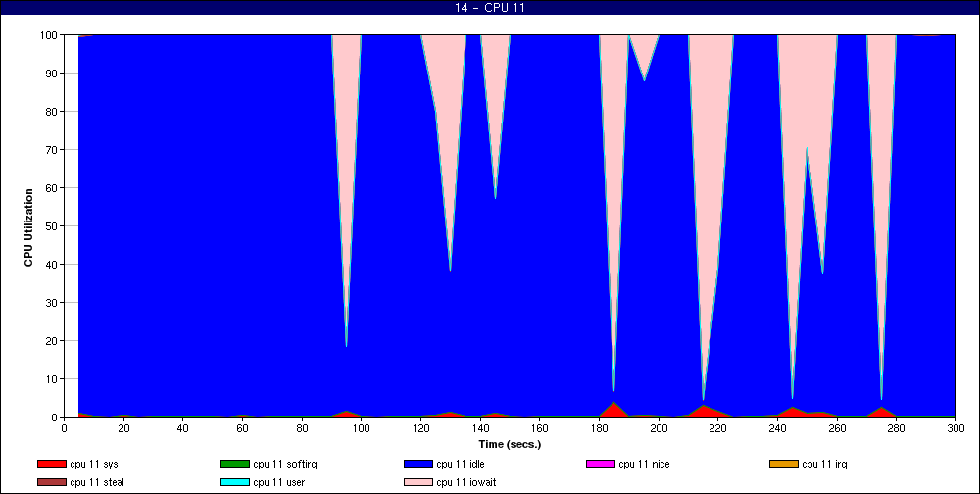Click the 'CPU Utilization' y-axis title
Viewport: 980px width, 494px height.
click(28, 227)
